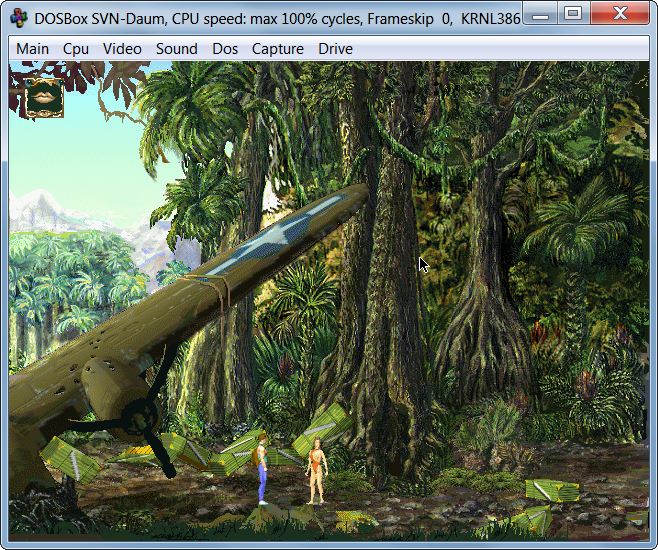Image resolution: width=658 pixels, height=550 pixels.
Task: Select the man in blue pants
Action: coord(263,468)
